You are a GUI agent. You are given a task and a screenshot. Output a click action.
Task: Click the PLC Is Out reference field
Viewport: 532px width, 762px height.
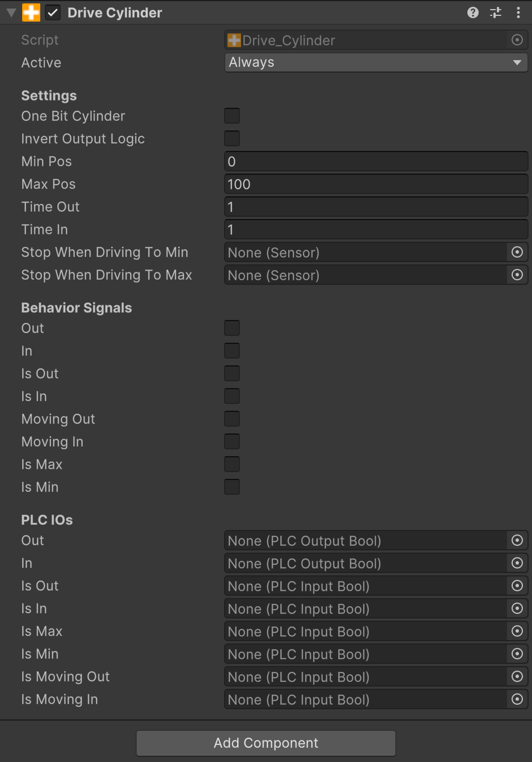click(365, 586)
